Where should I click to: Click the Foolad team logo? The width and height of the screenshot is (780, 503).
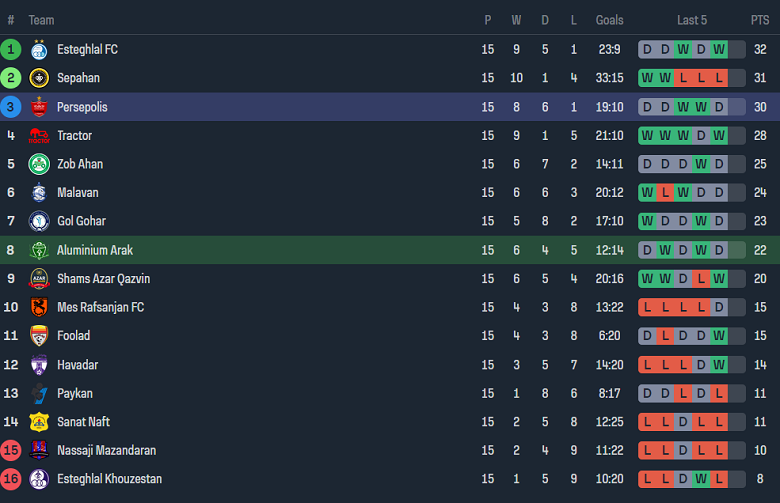click(39, 336)
